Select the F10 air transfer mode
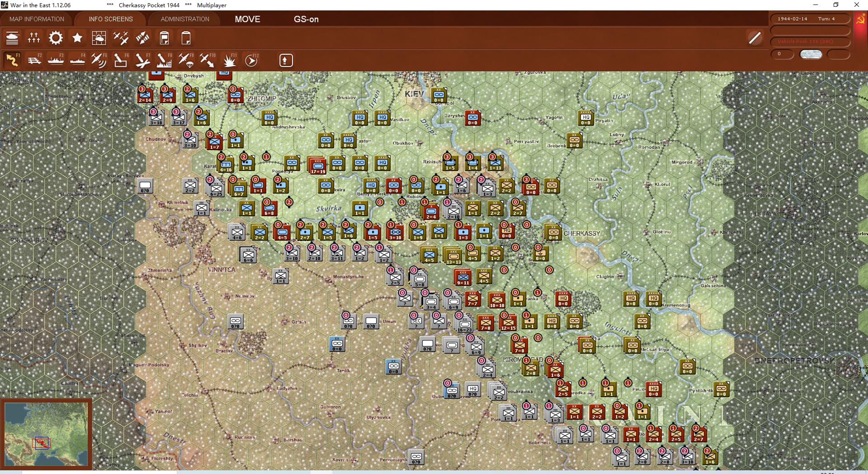Screen dimensions: 868x474 (208, 60)
